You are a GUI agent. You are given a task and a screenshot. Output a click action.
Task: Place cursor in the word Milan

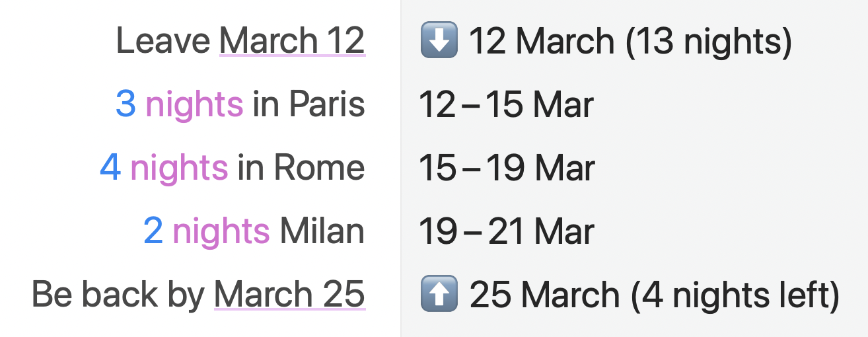click(322, 231)
